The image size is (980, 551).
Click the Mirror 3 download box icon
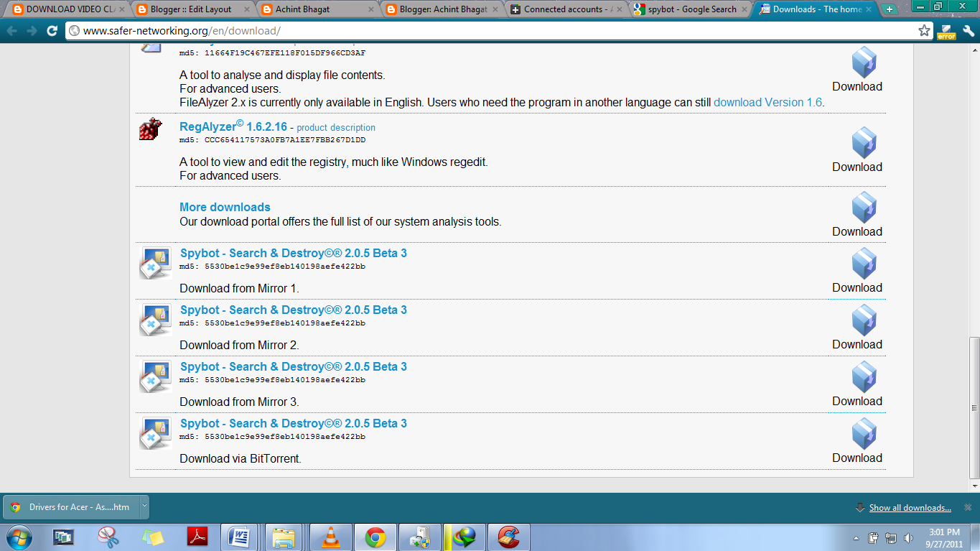(x=864, y=377)
